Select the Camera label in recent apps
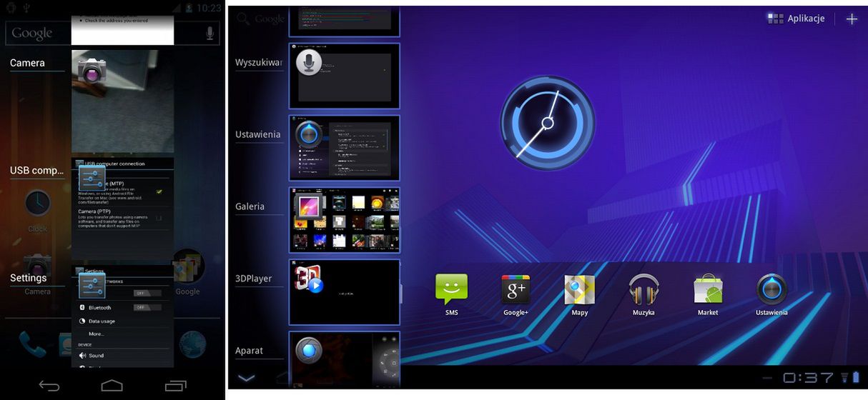 [x=27, y=63]
